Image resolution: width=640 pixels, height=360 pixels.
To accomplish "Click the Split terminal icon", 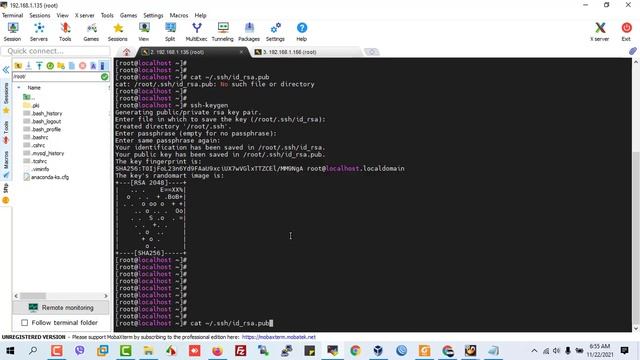I will click(170, 32).
